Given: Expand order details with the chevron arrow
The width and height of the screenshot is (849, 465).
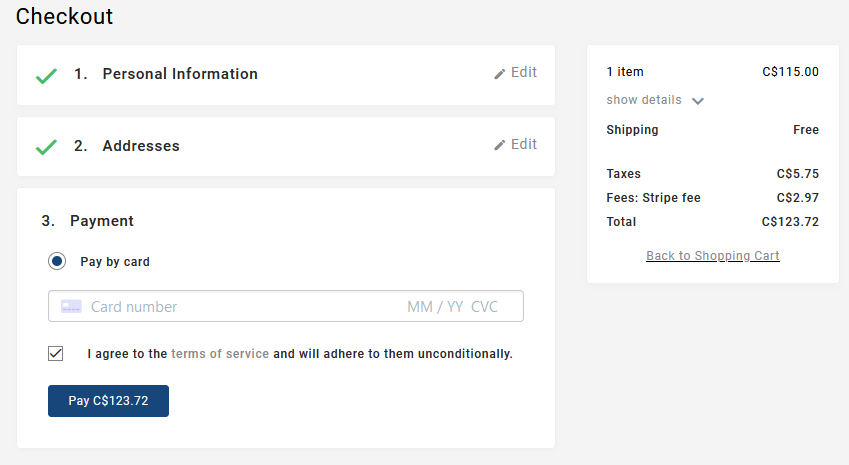Looking at the screenshot, I should (698, 101).
